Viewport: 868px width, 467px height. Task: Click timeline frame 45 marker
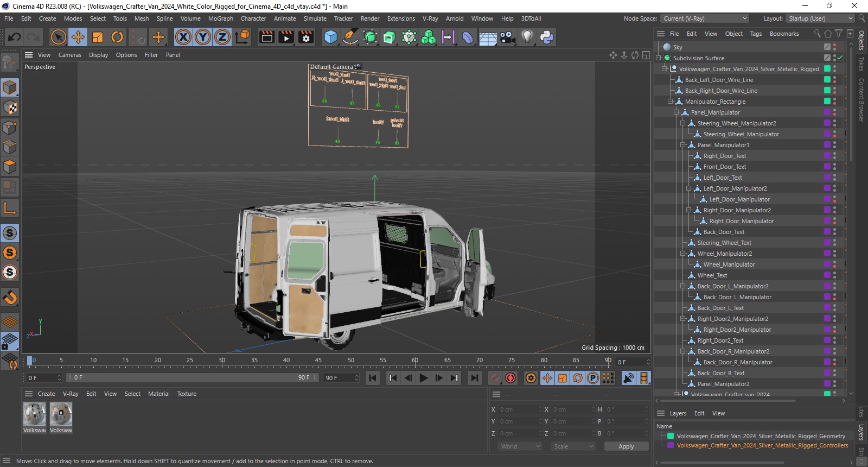(x=318, y=360)
